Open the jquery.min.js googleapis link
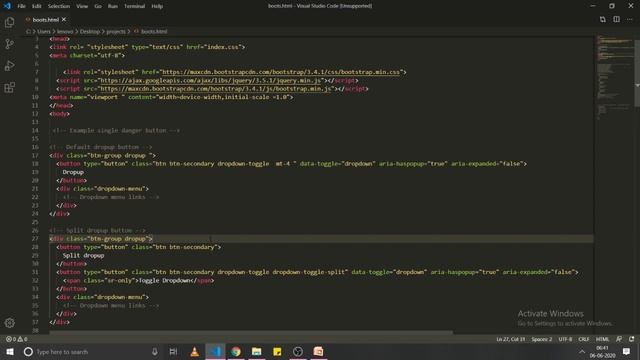 point(210,80)
